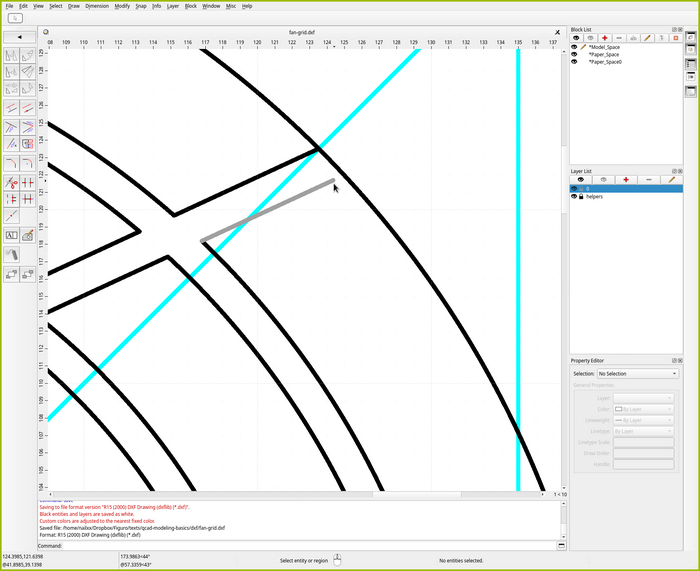
Task: Open the Selection dropdown in Property Editor
Action: 637,374
